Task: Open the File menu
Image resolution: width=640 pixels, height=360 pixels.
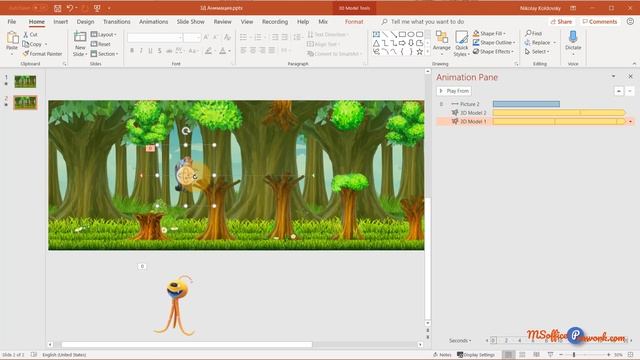Action: pos(12,22)
